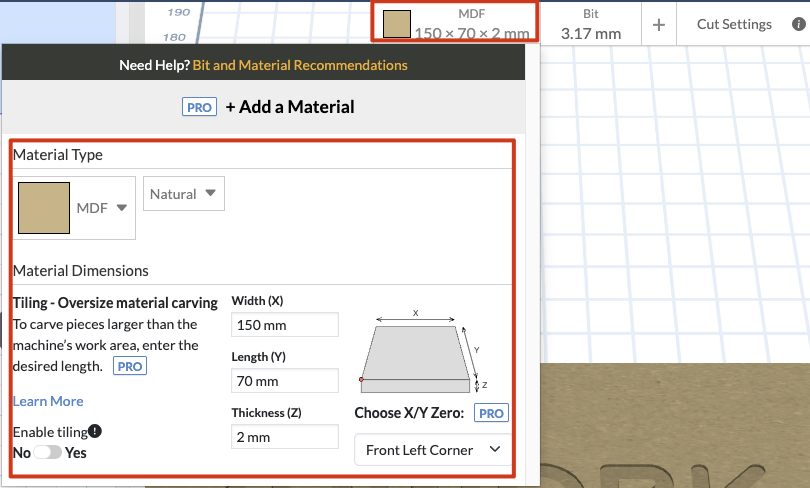Open Bit and Material Recommendations link
Screen dimensions: 810x488
300,65
